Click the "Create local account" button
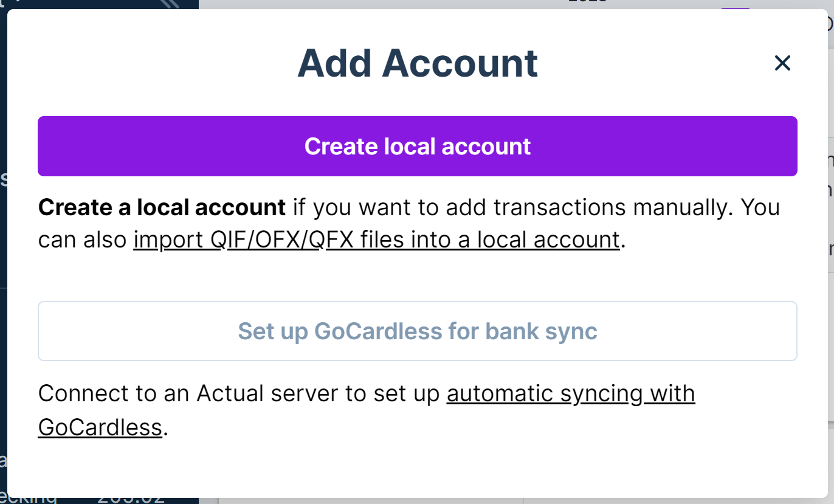The image size is (834, 504). click(x=417, y=146)
